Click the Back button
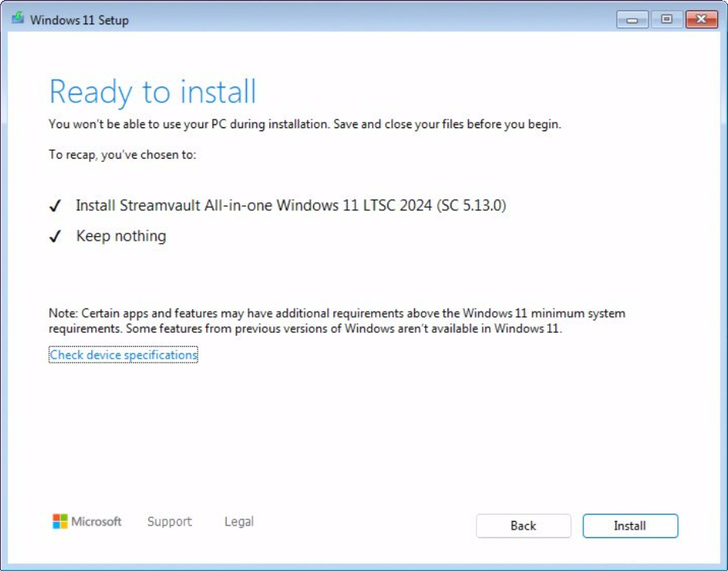Viewport: 728px width, 571px height. coord(523,526)
